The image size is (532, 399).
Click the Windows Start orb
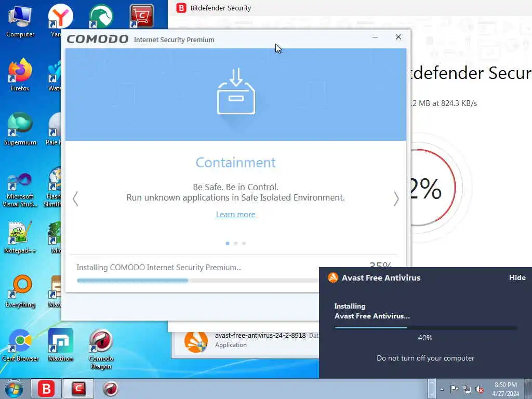pos(14,389)
